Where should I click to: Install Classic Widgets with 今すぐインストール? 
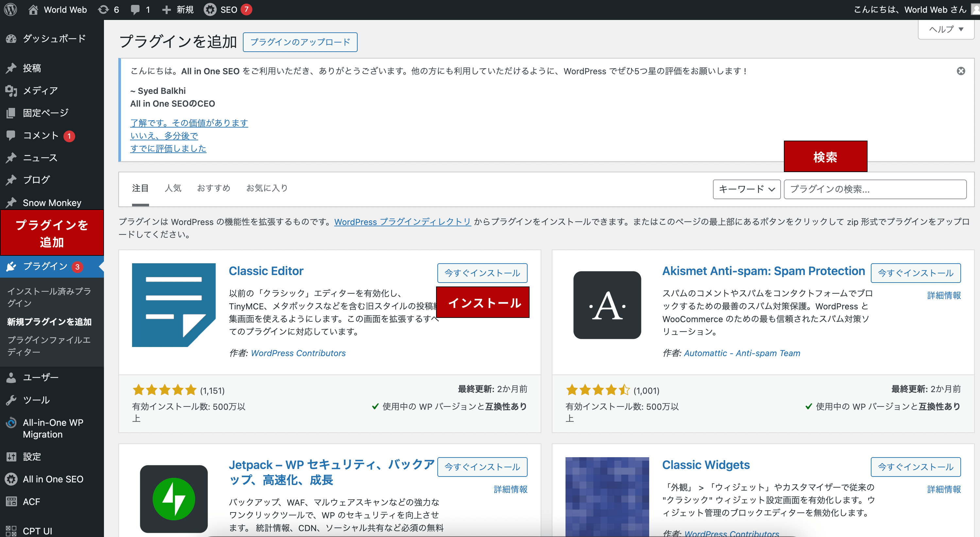click(x=916, y=467)
